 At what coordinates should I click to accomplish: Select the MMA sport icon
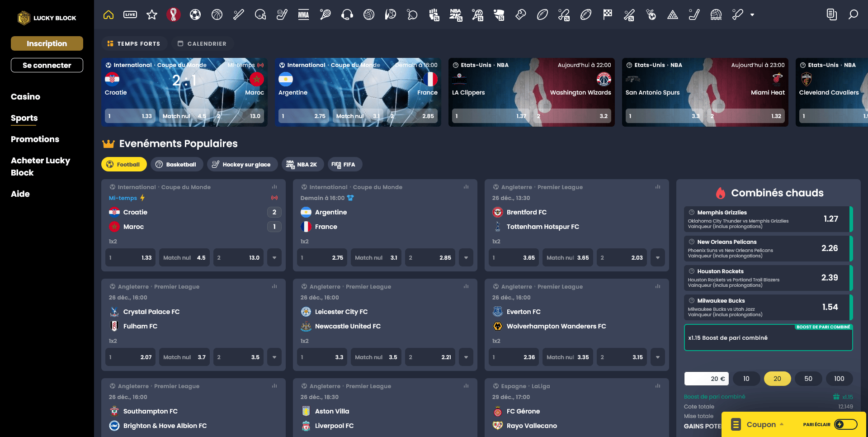click(x=304, y=15)
